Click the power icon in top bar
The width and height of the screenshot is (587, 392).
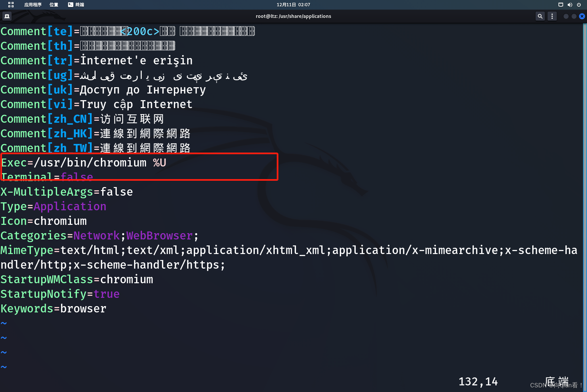579,5
